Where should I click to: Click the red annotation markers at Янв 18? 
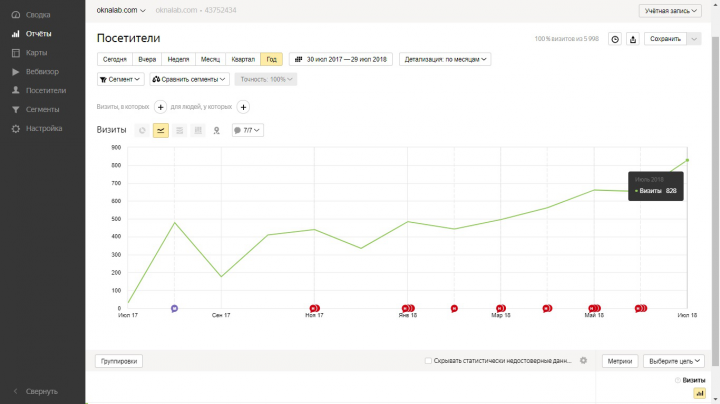(408, 309)
